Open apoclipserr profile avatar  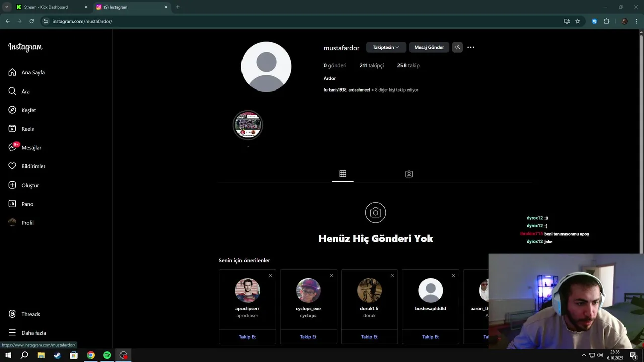point(248,290)
